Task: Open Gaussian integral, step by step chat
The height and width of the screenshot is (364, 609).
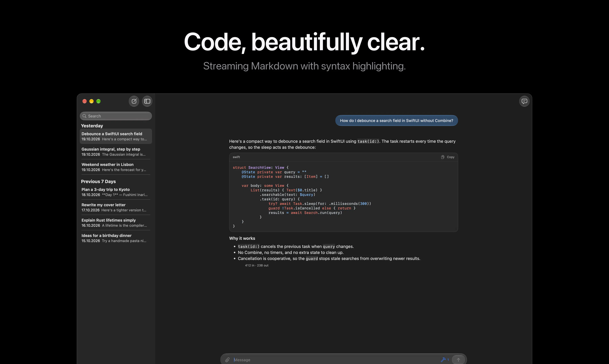Action: (116, 152)
